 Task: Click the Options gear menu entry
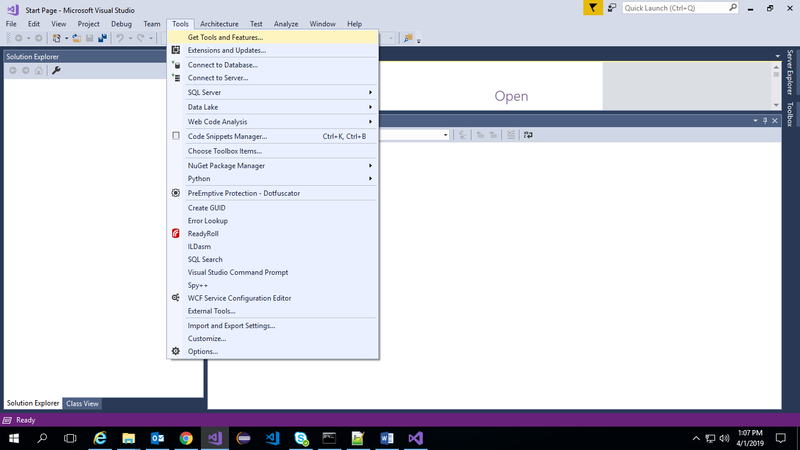202,351
